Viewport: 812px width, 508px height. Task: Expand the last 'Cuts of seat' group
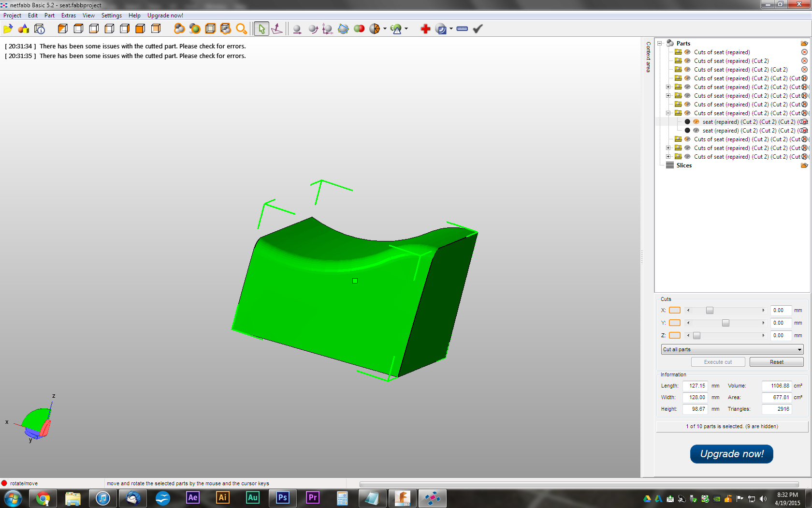[668, 157]
